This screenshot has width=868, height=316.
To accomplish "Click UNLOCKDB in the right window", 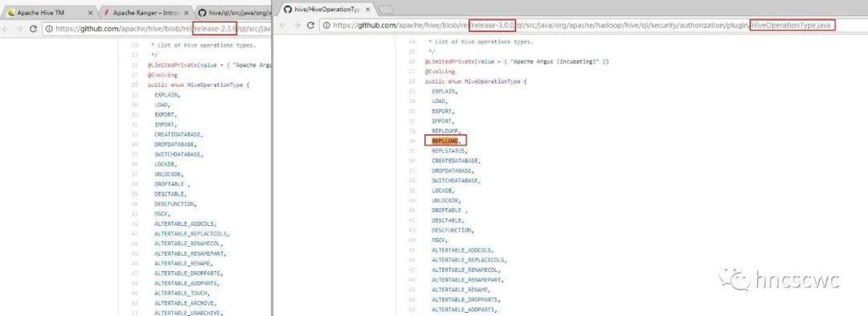I will click(x=446, y=200).
